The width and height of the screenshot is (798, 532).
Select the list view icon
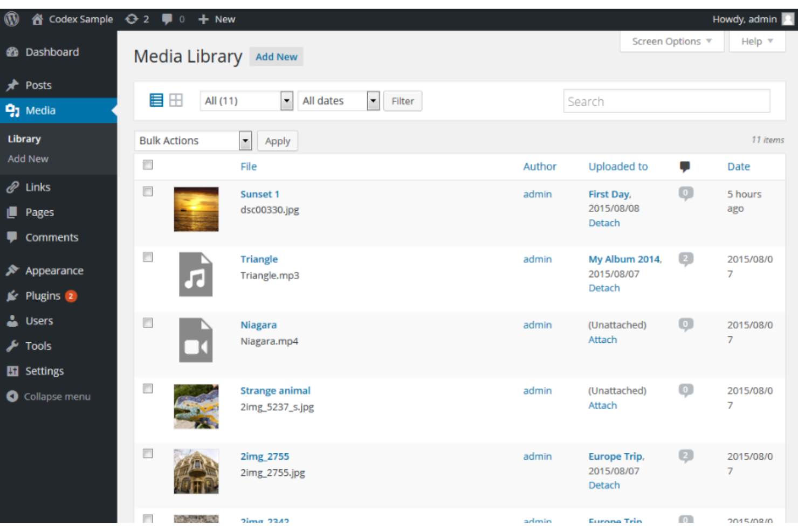pos(156,100)
